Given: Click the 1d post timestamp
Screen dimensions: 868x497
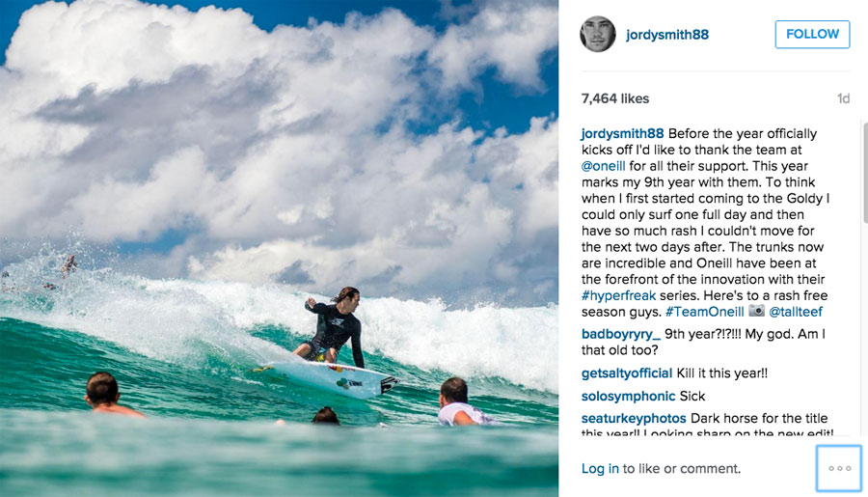Looking at the screenshot, I should pyautogui.click(x=843, y=98).
